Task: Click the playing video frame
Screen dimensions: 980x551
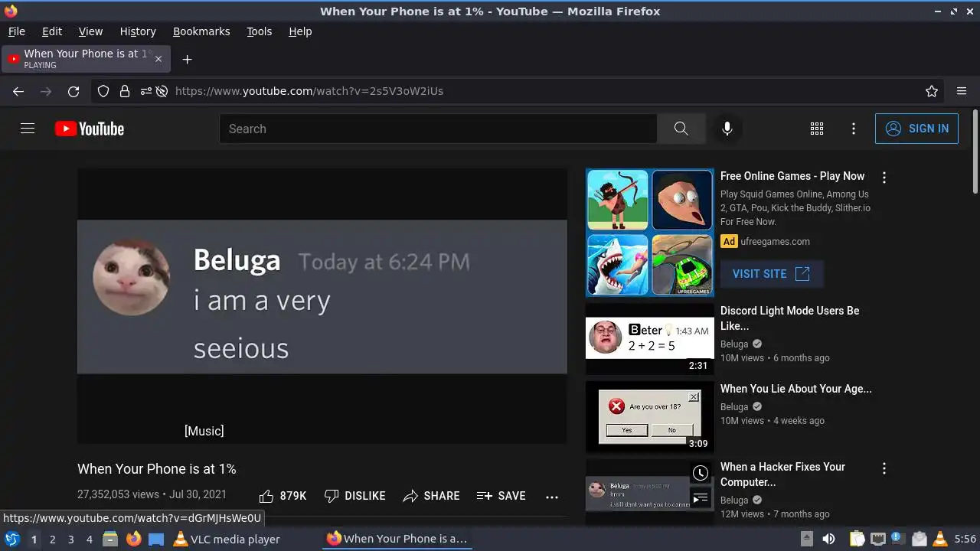Action: click(322, 306)
